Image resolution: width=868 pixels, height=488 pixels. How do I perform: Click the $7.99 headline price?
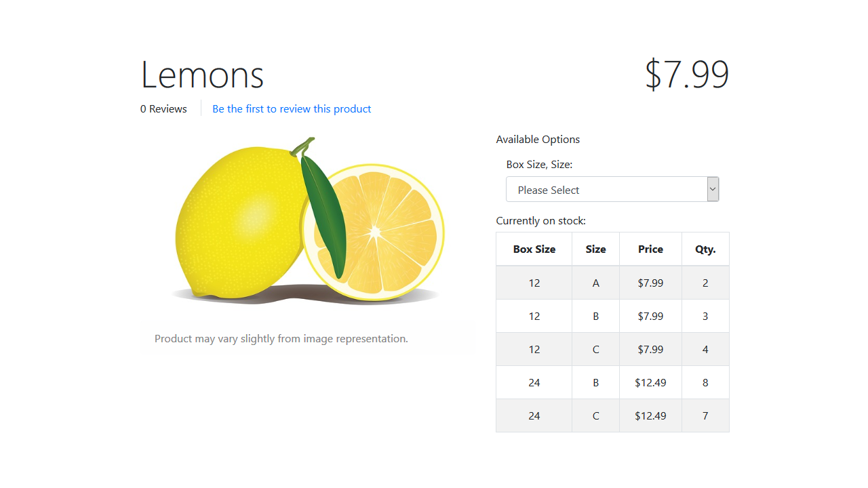686,74
